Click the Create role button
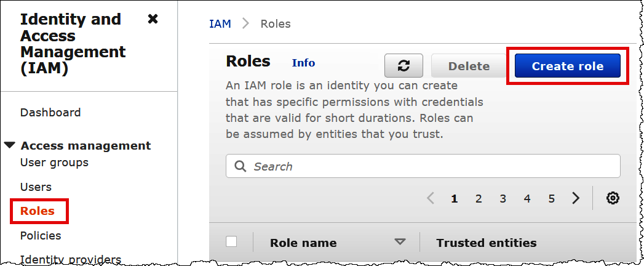This screenshot has height=266, width=644. [x=567, y=66]
